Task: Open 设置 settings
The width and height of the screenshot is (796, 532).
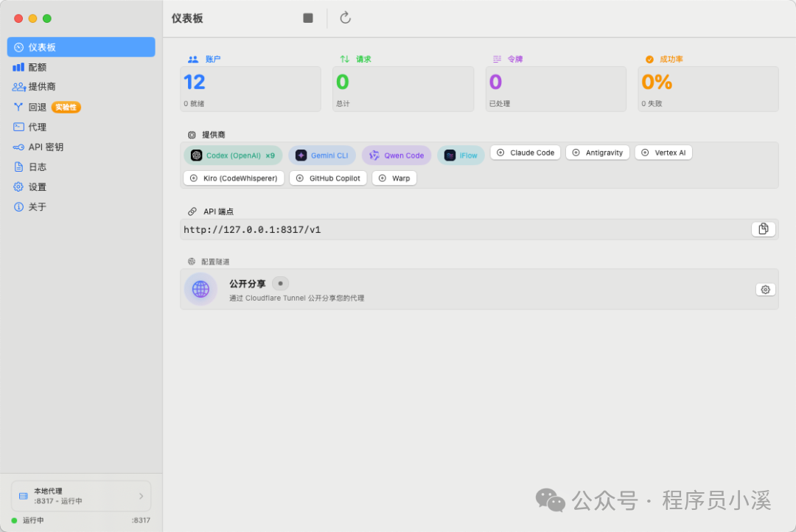Action: point(81,187)
